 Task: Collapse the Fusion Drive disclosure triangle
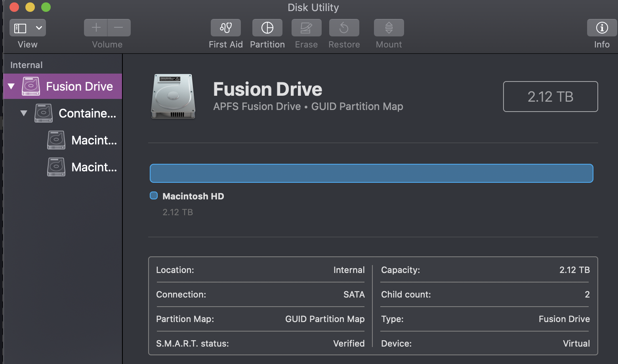(x=11, y=86)
